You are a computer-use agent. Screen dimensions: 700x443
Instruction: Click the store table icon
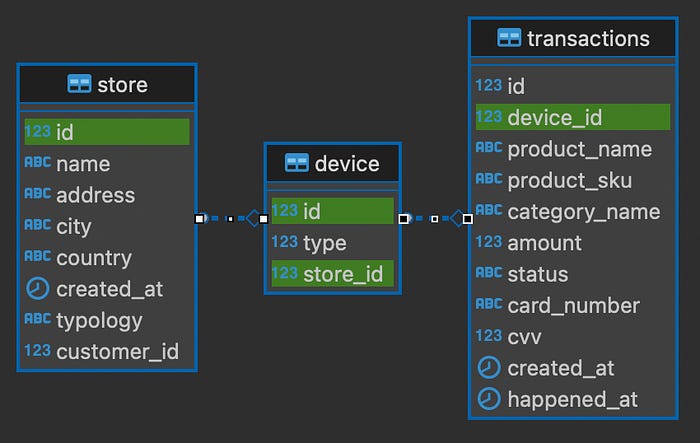click(x=79, y=84)
